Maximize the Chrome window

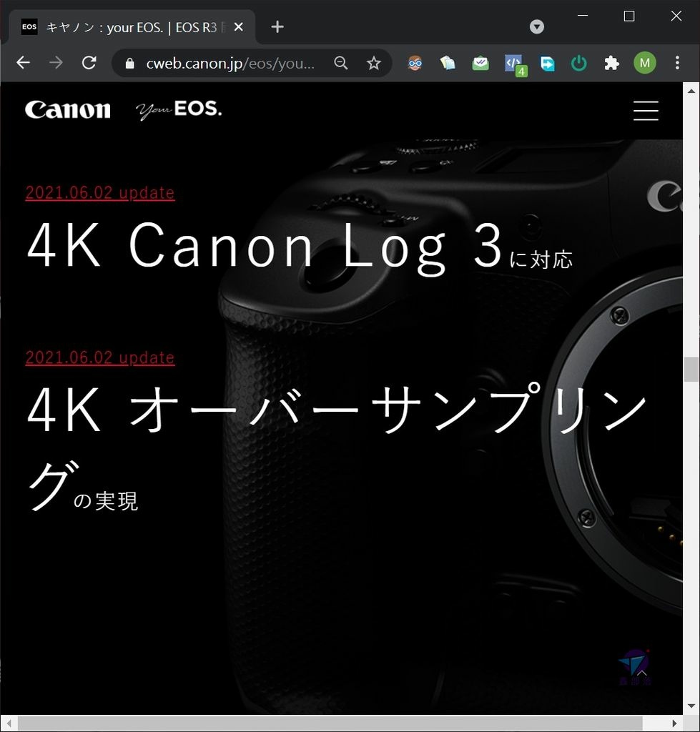pyautogui.click(x=629, y=16)
